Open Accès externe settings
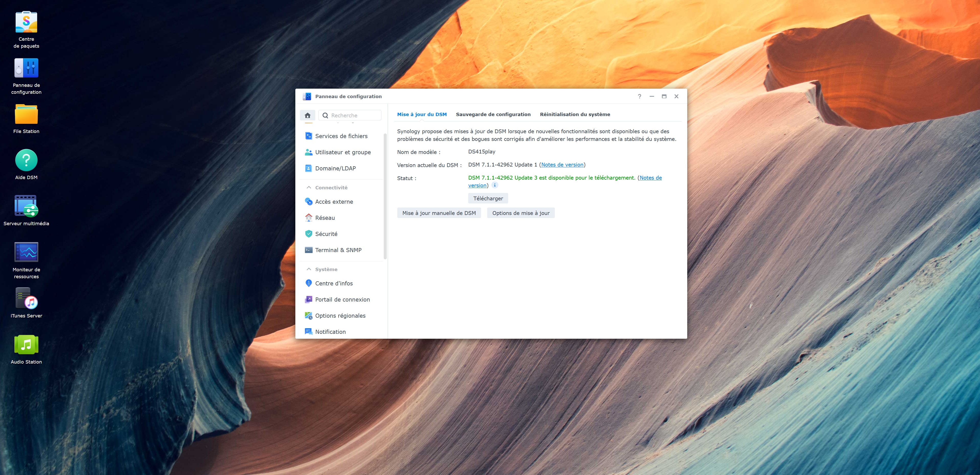Image resolution: width=980 pixels, height=475 pixels. click(334, 201)
